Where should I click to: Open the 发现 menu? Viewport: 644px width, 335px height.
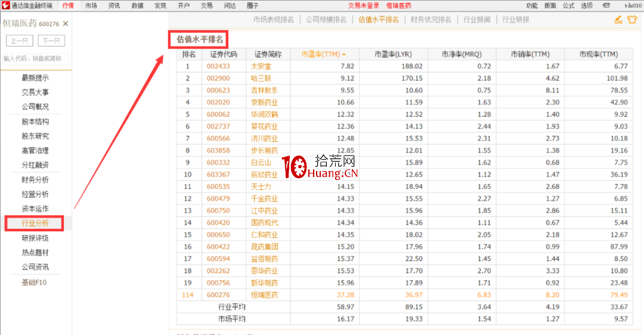coord(160,5)
